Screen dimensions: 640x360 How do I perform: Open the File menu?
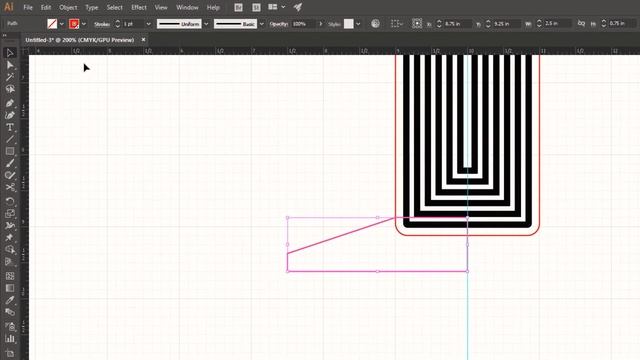click(x=28, y=7)
